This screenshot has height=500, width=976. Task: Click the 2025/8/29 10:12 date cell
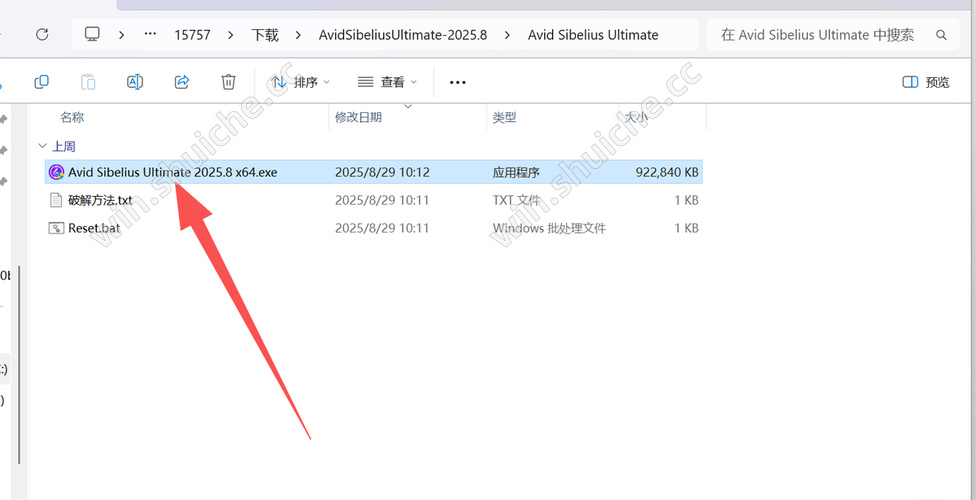[x=382, y=172]
